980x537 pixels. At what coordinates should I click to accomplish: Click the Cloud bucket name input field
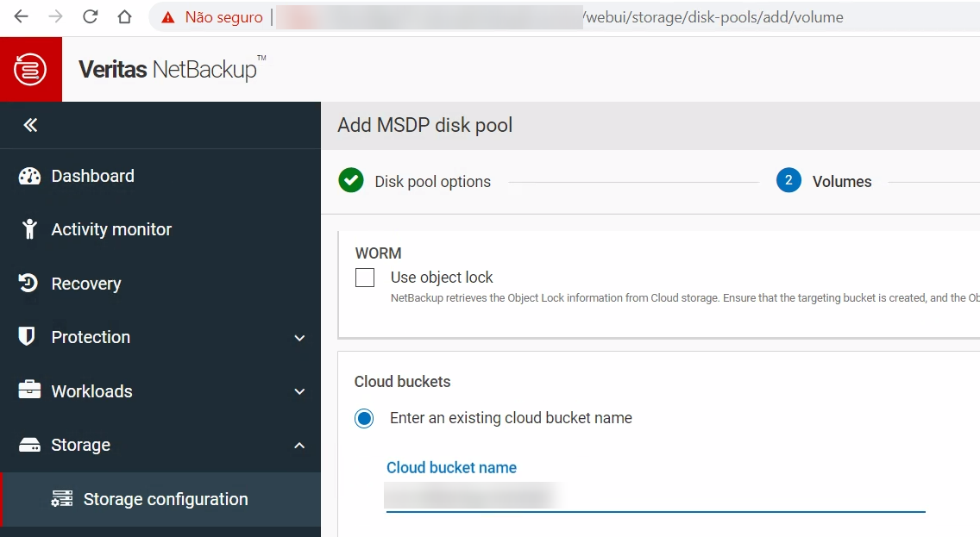tap(656, 496)
